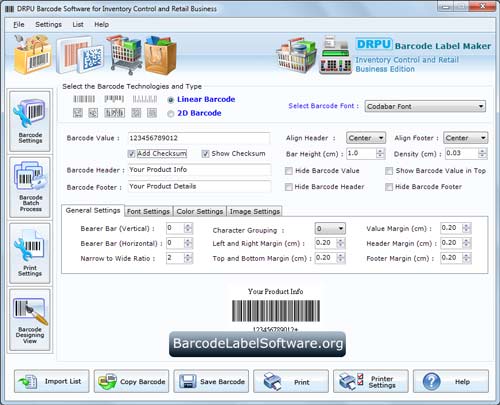The image size is (500, 405).
Task: Click the Save Barcode floppy disk button
Action: pos(211,381)
